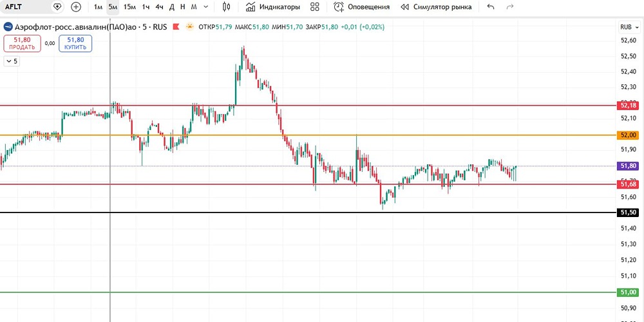The image size is (644, 322).
Task: Click the Аэрофлот logo icon in legend
Action: coord(8,27)
